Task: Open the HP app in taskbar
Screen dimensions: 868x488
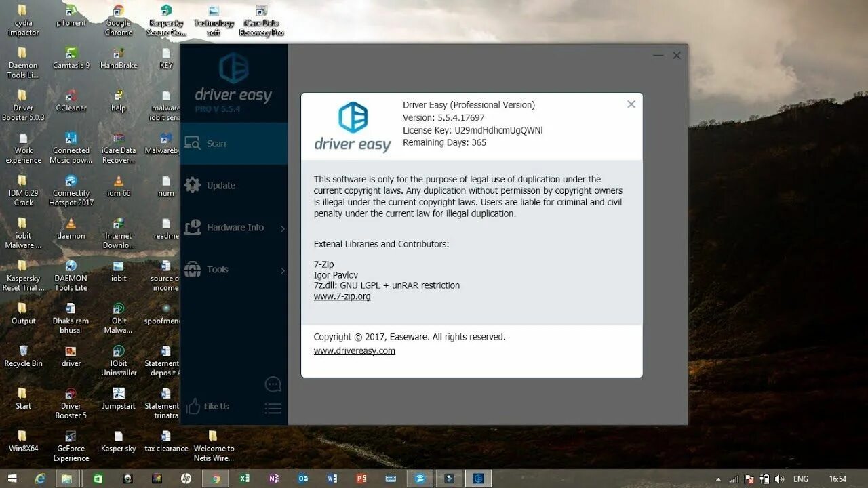Action: (x=186, y=479)
